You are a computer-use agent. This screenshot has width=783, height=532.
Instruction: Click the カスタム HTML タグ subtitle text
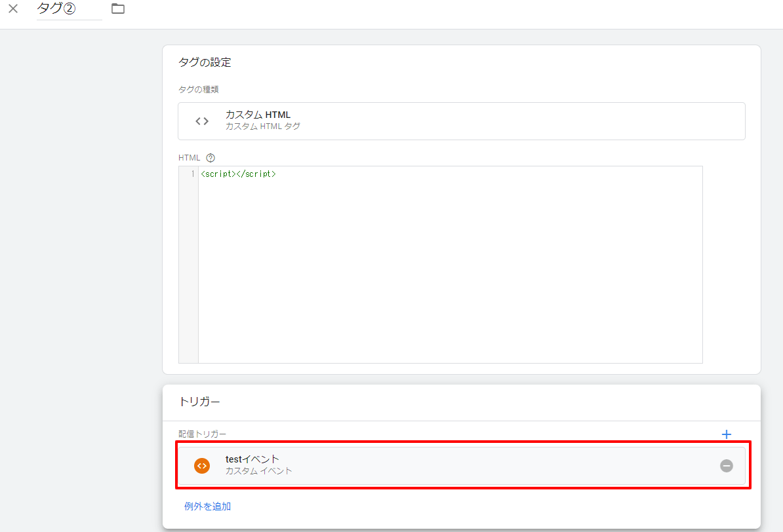(x=262, y=126)
